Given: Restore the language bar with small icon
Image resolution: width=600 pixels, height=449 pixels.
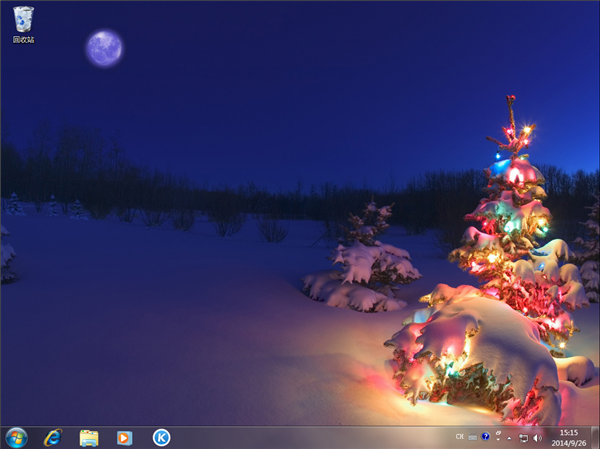Looking at the screenshot, I should click(499, 433).
